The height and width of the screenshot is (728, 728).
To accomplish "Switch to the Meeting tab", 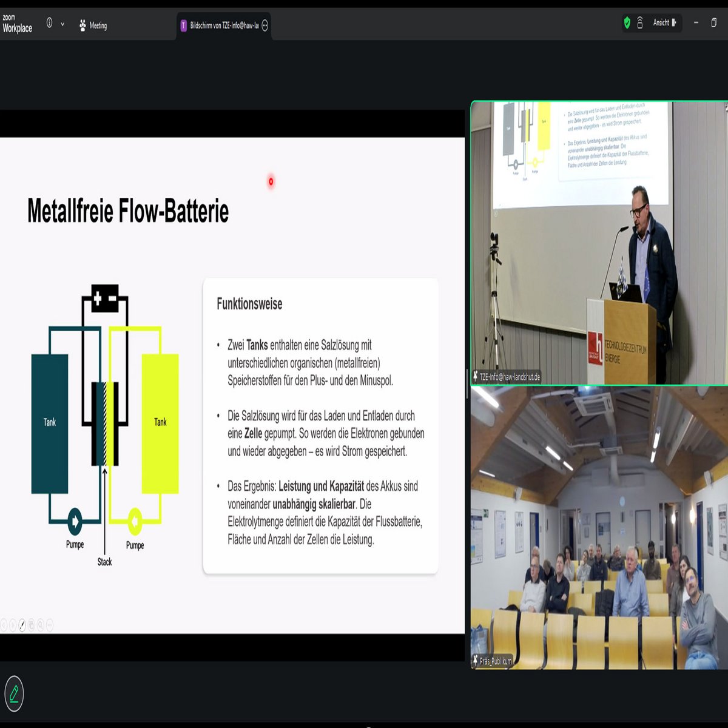I will (93, 25).
